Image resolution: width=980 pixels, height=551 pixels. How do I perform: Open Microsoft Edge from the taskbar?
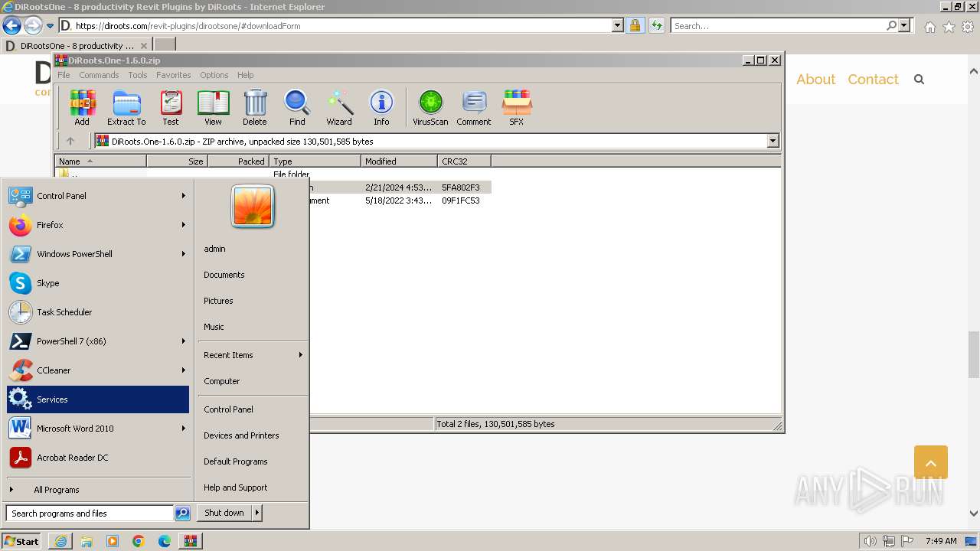[165, 541]
